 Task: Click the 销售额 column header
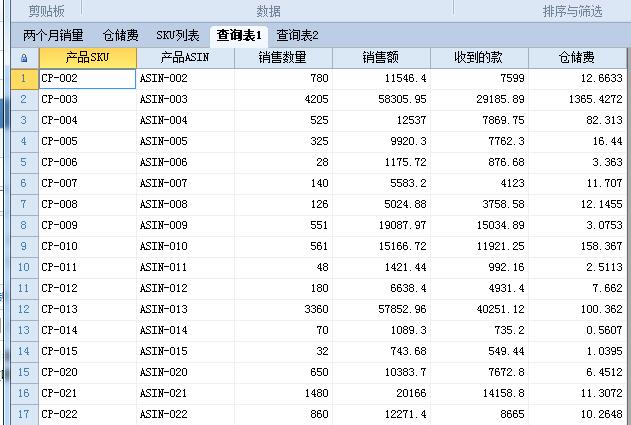coord(382,58)
